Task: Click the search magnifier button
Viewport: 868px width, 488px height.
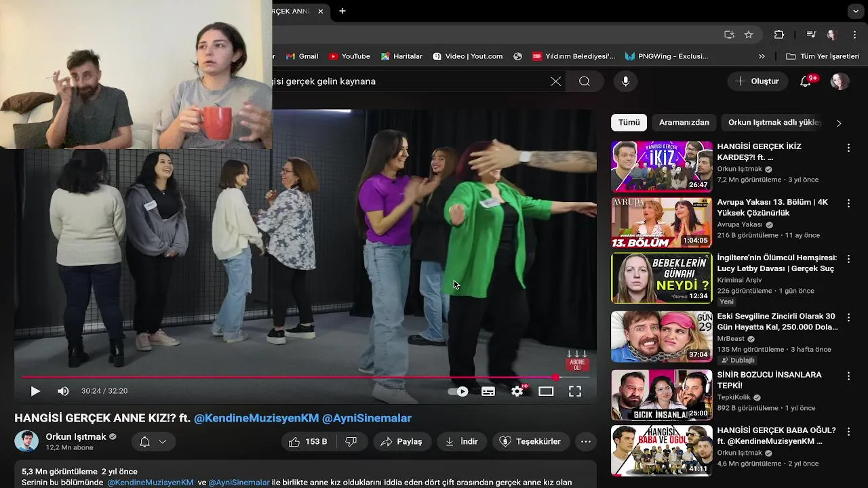Action: 585,81
